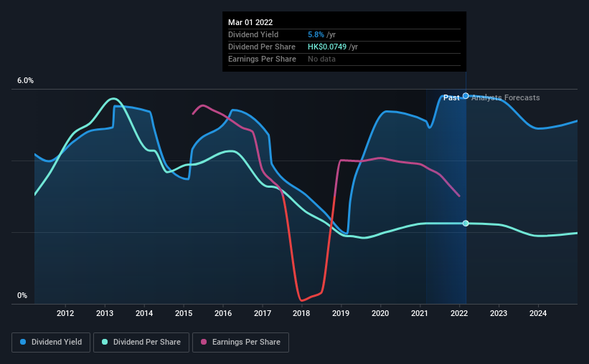The height and width of the screenshot is (364, 589).
Task: Click the 0% y-axis label
Action: [x=22, y=296]
